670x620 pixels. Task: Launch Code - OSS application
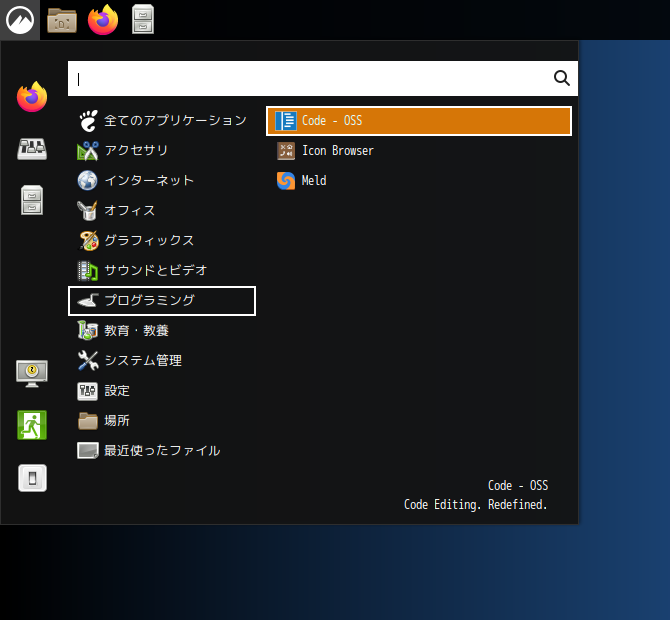(x=419, y=121)
